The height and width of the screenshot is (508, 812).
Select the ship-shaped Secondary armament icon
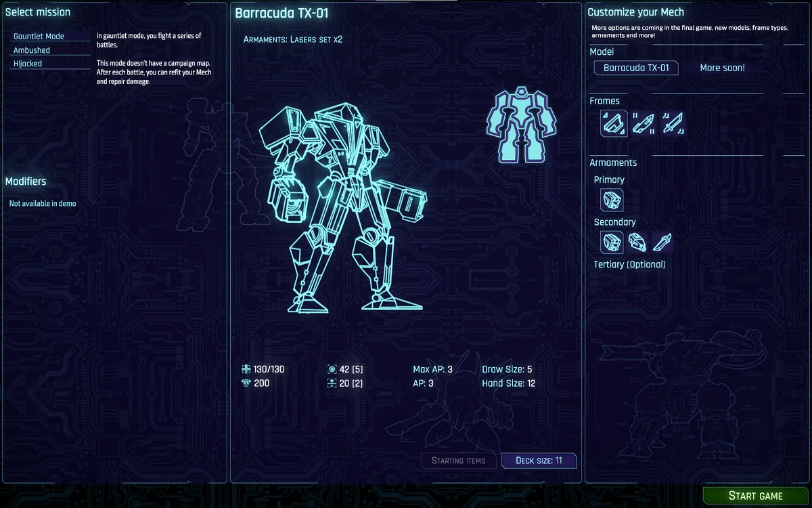[636, 242]
